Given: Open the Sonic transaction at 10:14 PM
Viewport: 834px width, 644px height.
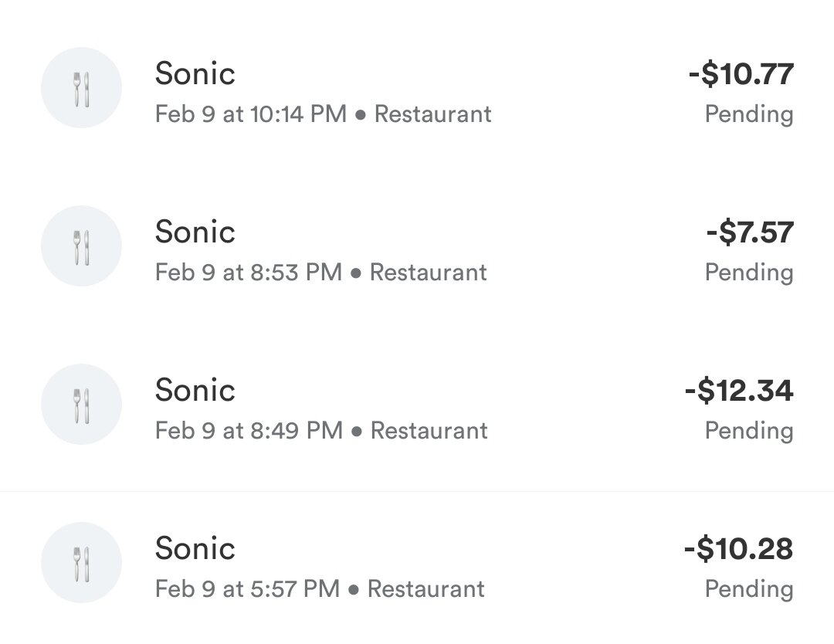Looking at the screenshot, I should 195,74.
